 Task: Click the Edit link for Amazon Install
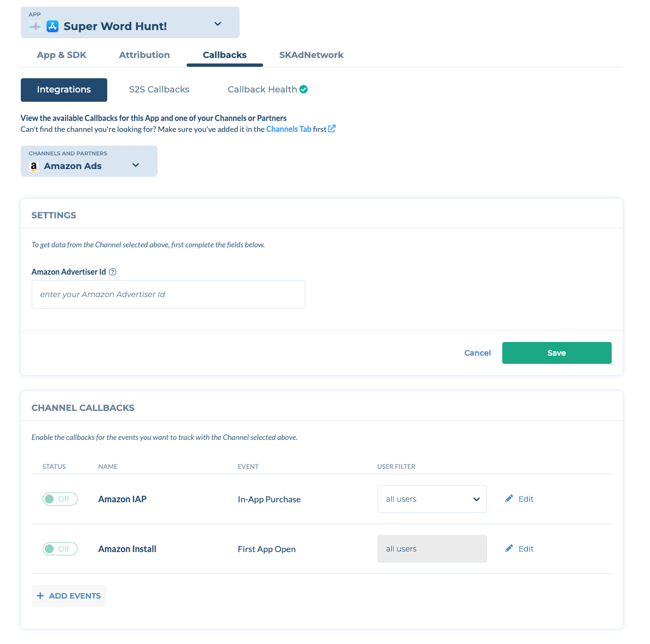coord(526,549)
